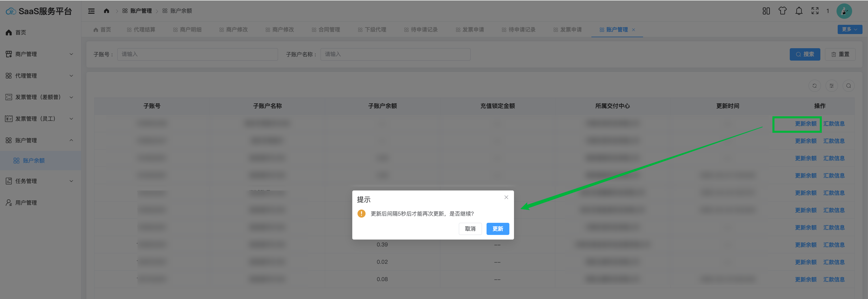Click 取消 in the prompt dialog
The image size is (868, 299).
pyautogui.click(x=470, y=229)
